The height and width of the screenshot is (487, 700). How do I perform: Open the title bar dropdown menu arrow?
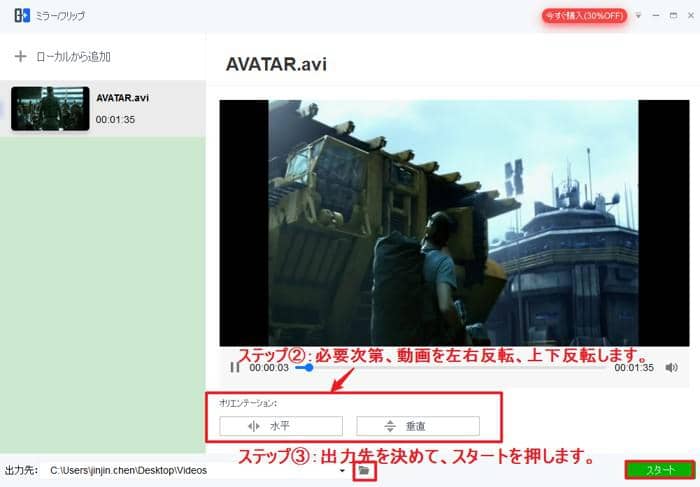pyautogui.click(x=638, y=16)
